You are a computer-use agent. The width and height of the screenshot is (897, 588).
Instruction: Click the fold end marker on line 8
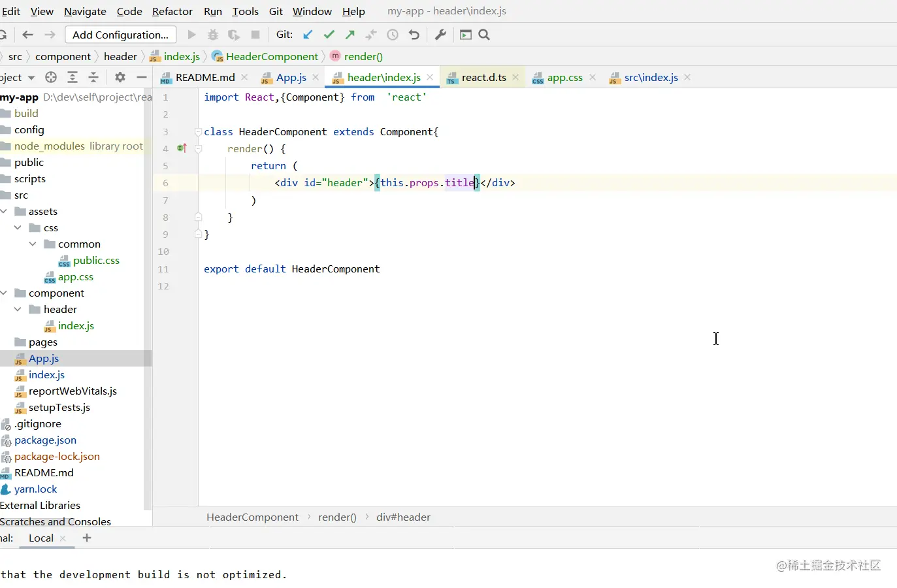[x=198, y=217]
